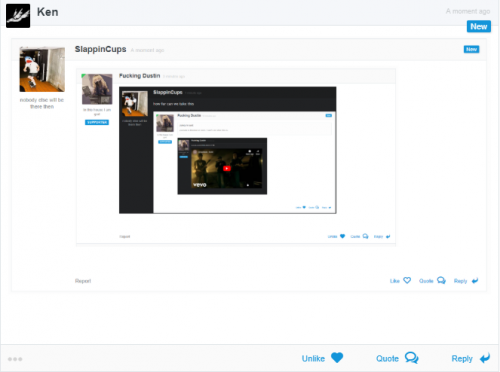Image resolution: width=500 pixels, height=372 pixels.
Task: Click the reply arrow icon in the bottom bar
Action: [485, 358]
